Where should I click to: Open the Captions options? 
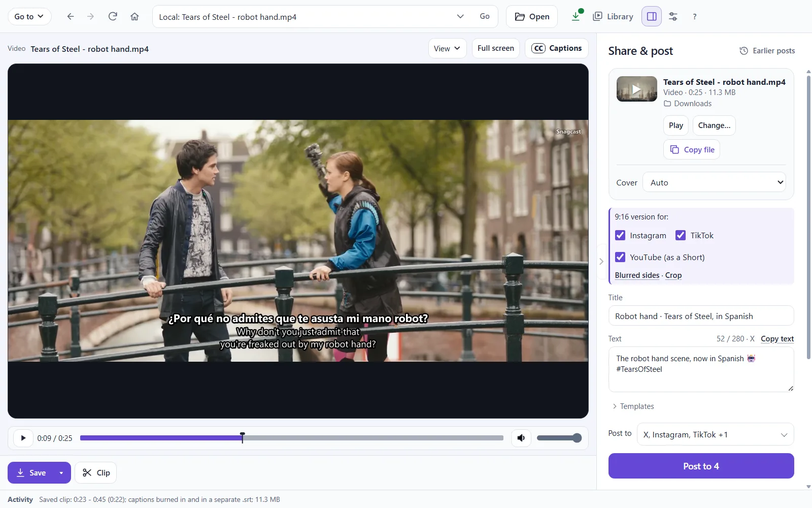pyautogui.click(x=556, y=48)
